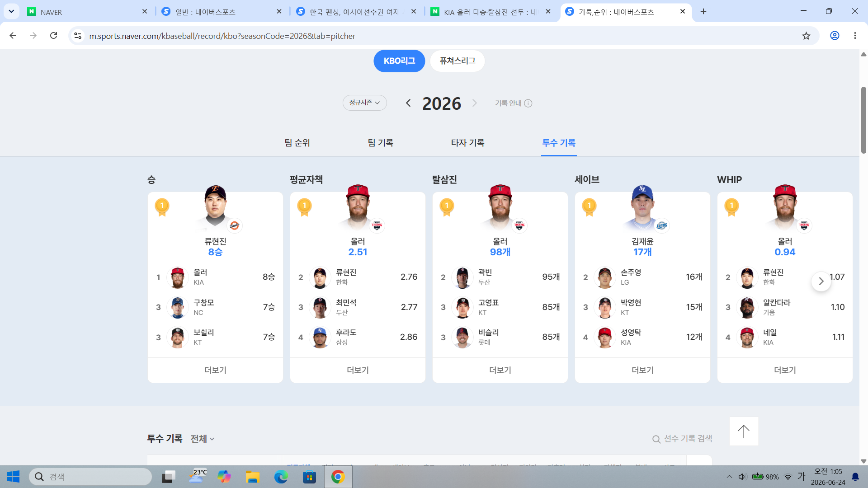Click 류현진's photo in the 승 card
This screenshot has width=868, height=488.
215,208
